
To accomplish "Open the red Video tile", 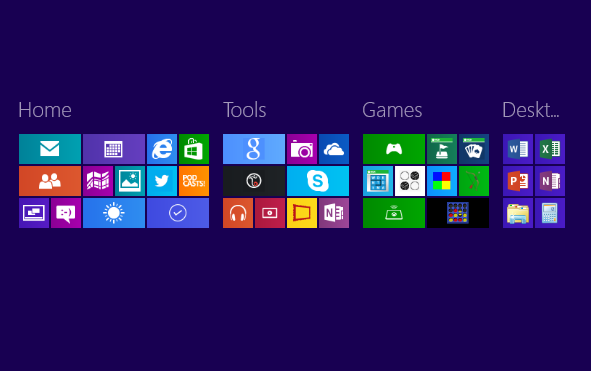I will [x=270, y=213].
